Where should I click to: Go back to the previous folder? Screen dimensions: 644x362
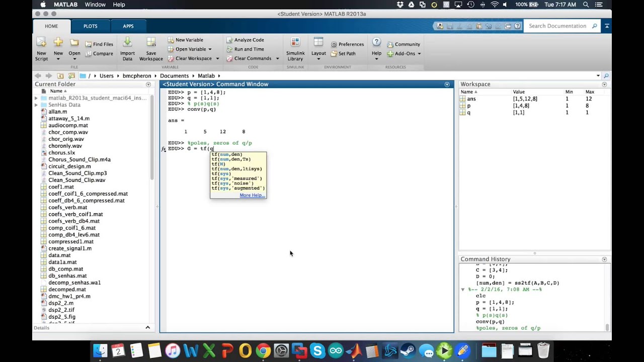pyautogui.click(x=38, y=76)
